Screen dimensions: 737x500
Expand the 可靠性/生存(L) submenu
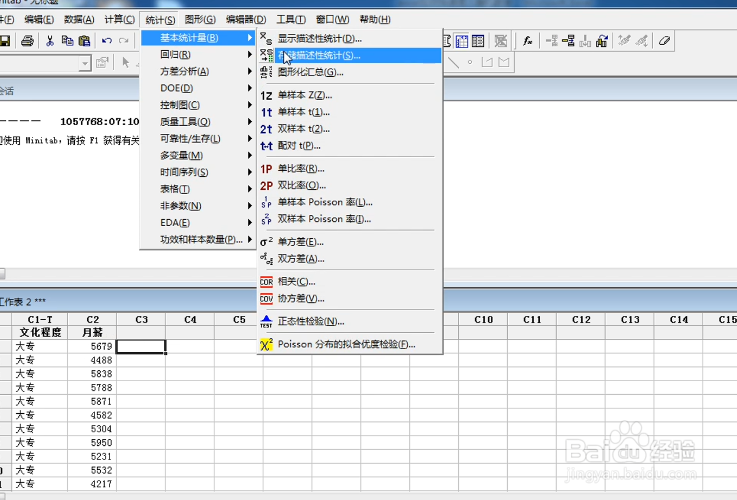pyautogui.click(x=198, y=139)
